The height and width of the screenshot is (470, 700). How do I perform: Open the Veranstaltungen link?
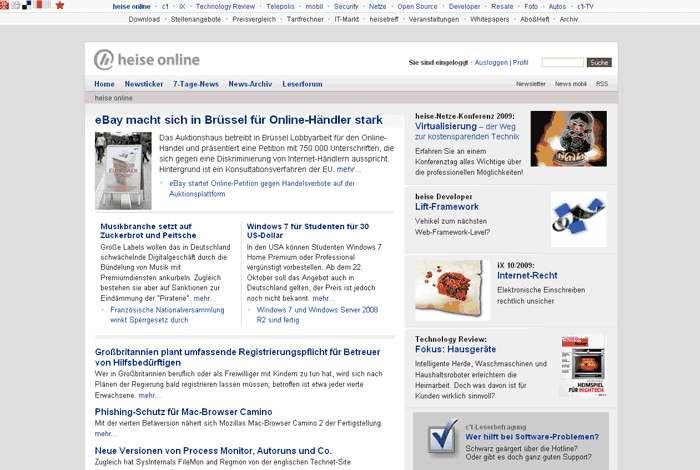[434, 20]
